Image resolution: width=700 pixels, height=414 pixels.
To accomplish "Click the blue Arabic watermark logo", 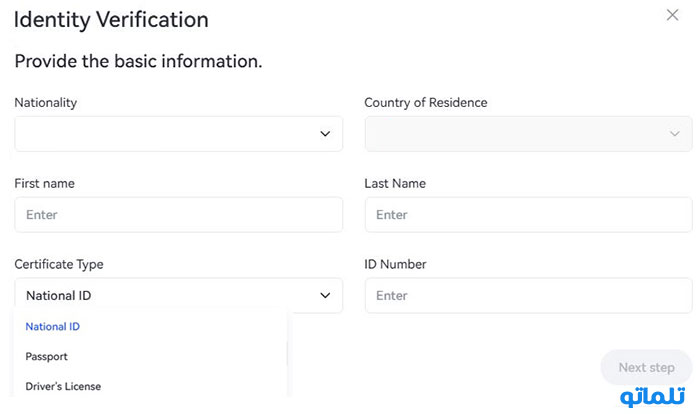I will pyautogui.click(x=652, y=396).
